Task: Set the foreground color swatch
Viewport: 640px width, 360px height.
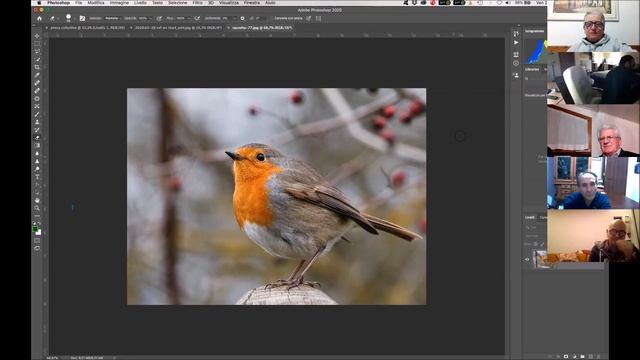Action: (35, 230)
